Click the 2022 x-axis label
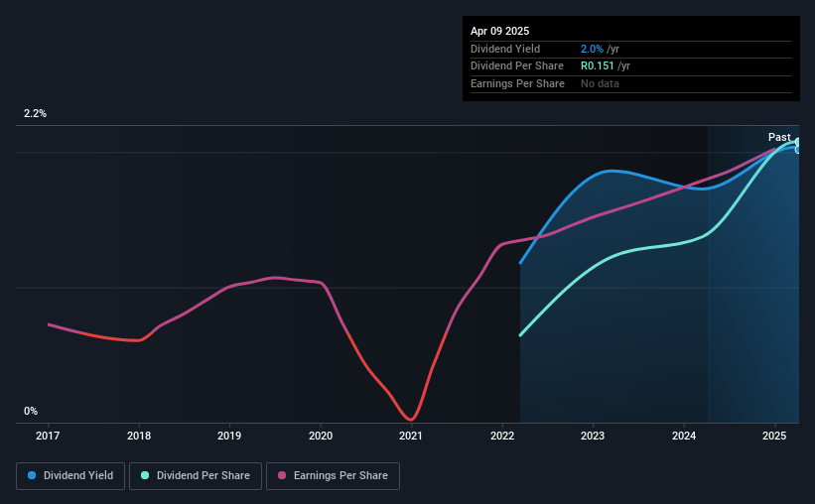Viewport: 815px width, 504px height. point(502,436)
